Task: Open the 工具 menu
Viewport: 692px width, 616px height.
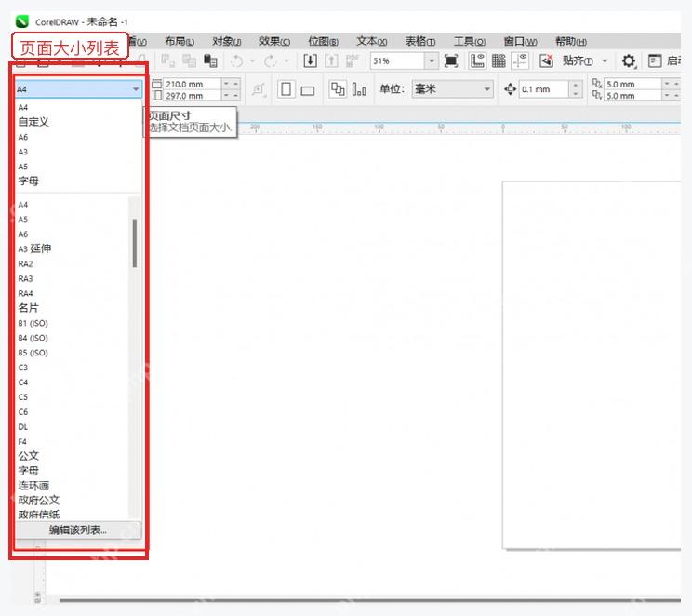Action: click(470, 41)
